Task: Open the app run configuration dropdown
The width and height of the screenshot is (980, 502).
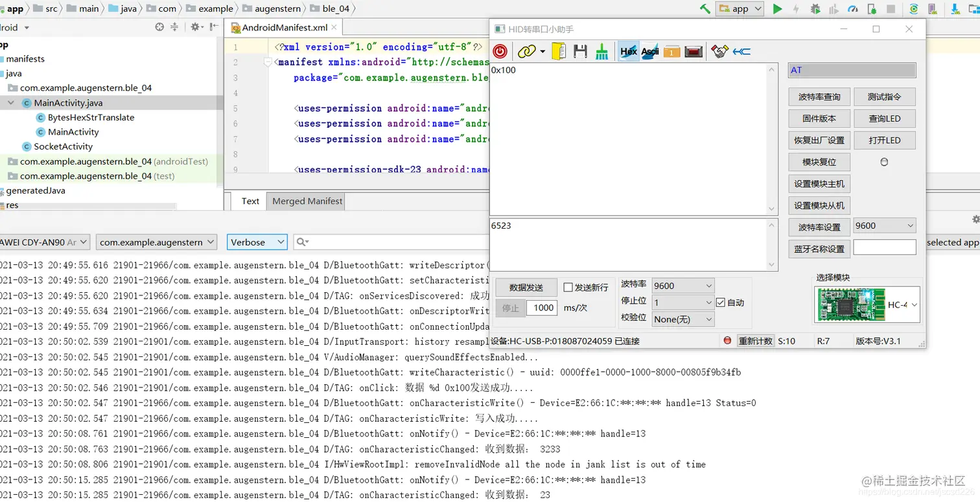Action: 740,8
